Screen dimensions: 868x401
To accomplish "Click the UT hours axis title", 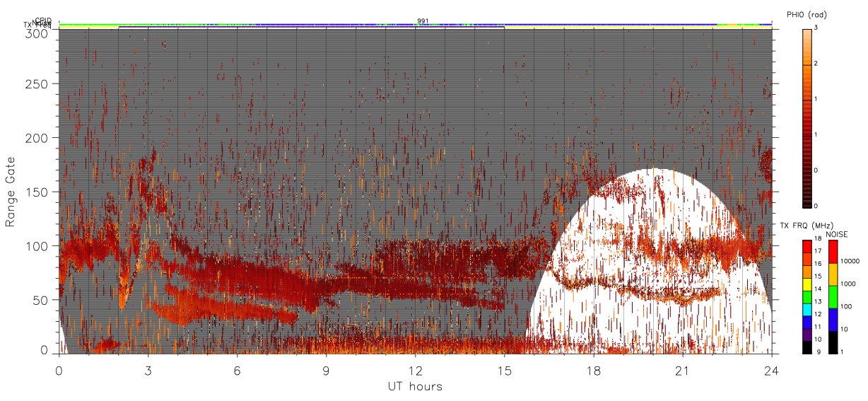I will point(415,386).
